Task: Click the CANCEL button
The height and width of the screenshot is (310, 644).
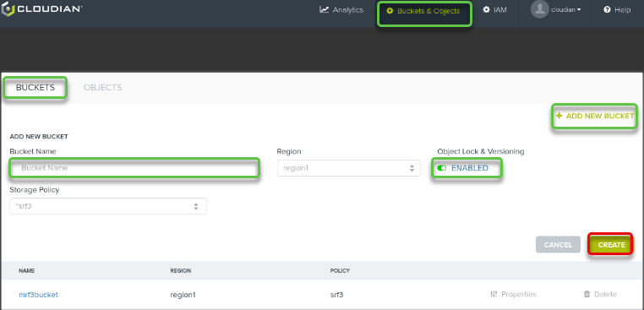Action: click(558, 245)
